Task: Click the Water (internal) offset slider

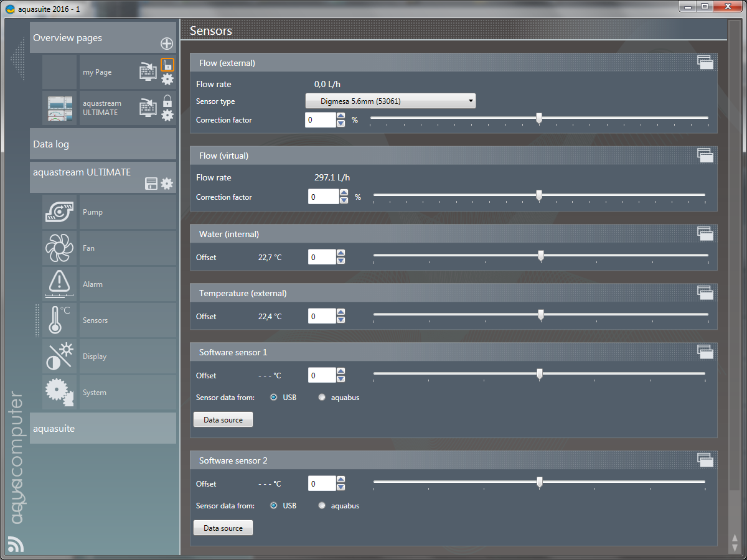Action: point(541,256)
